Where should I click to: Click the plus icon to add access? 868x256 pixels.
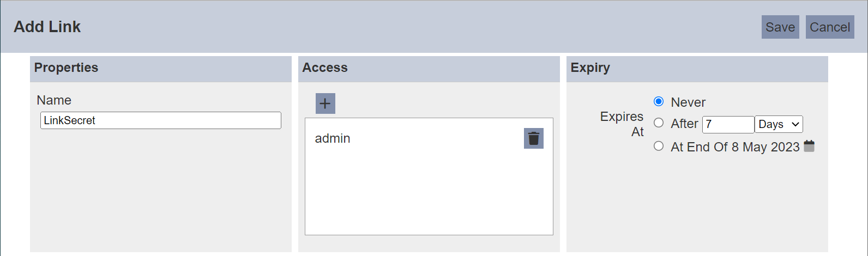325,103
